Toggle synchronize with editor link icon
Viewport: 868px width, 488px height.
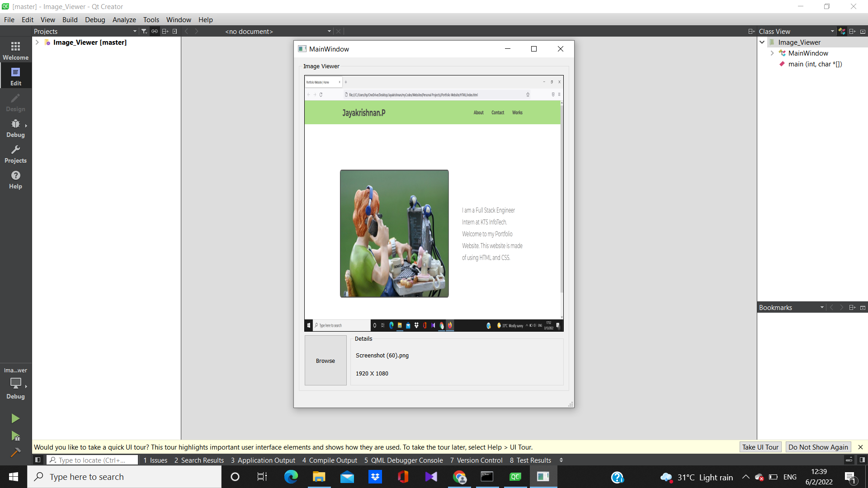click(x=155, y=31)
